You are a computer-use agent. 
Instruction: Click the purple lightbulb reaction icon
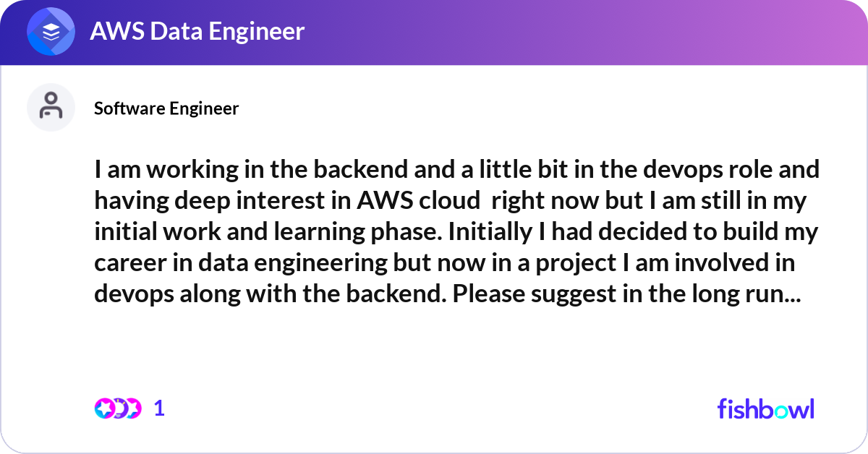[x=119, y=408]
